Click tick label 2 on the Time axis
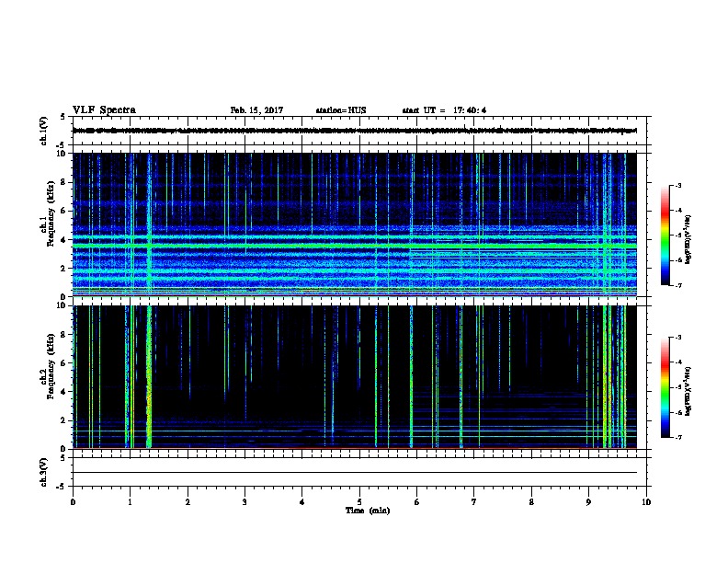The width and height of the screenshot is (728, 563). tap(188, 502)
